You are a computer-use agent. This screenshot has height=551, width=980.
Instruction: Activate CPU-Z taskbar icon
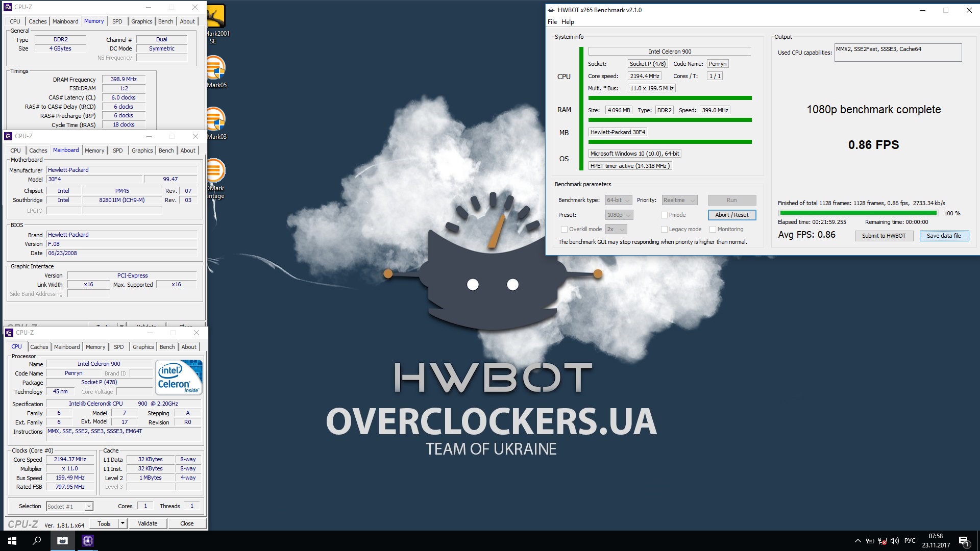tap(88, 541)
